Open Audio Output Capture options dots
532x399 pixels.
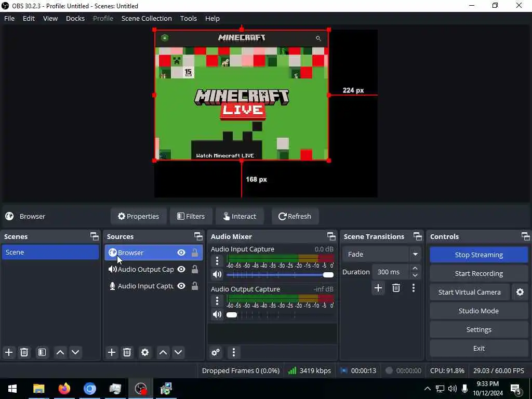coord(217,301)
